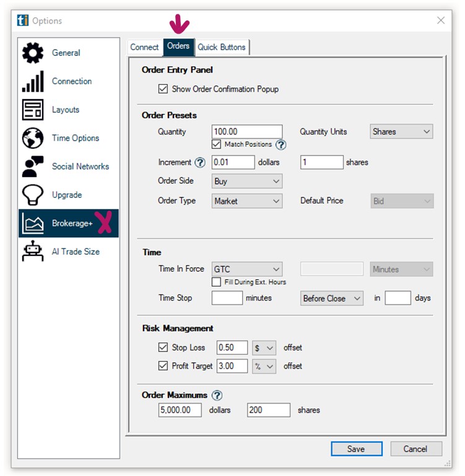Open the Connection signal bars icon
Image resolution: width=465 pixels, height=476 pixels.
pos(33,82)
